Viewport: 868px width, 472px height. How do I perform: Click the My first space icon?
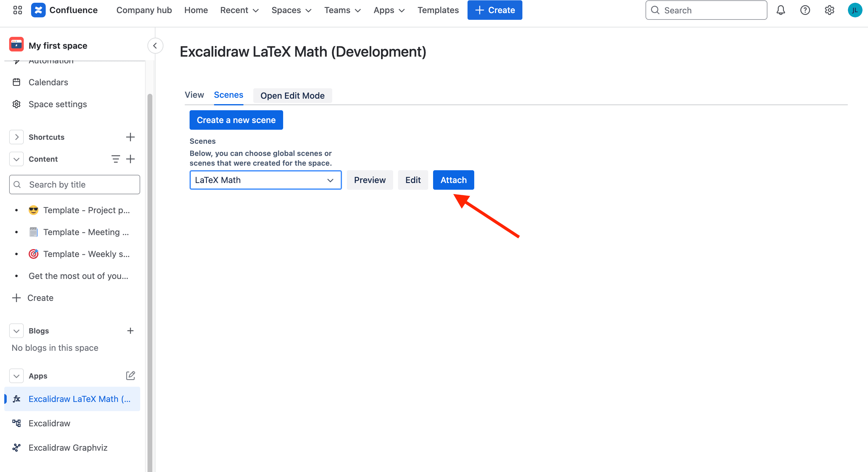coord(16,44)
